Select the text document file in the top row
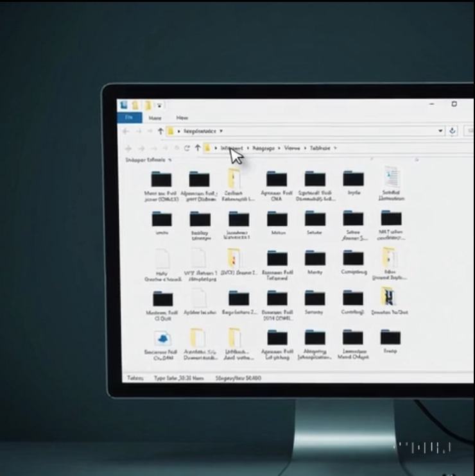This screenshot has height=476, width=475. click(392, 176)
